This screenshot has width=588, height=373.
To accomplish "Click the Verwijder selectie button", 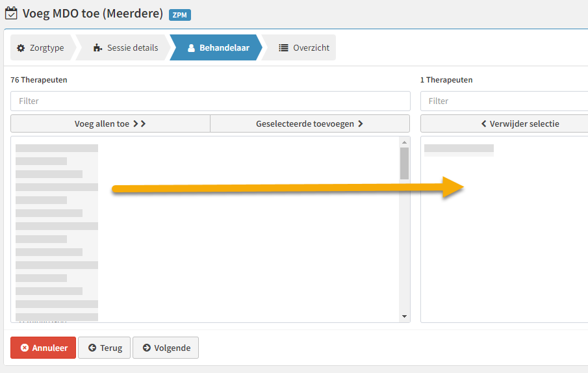I will click(504, 123).
